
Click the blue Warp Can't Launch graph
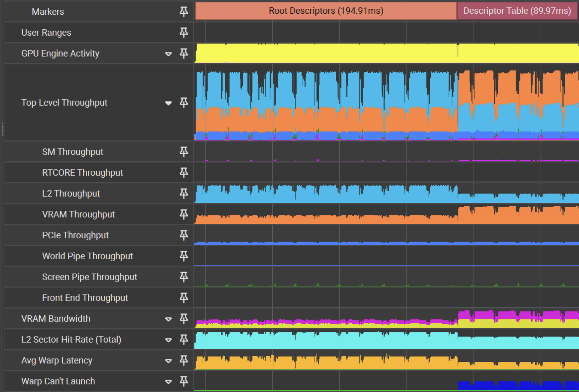pyautogui.click(x=518, y=386)
